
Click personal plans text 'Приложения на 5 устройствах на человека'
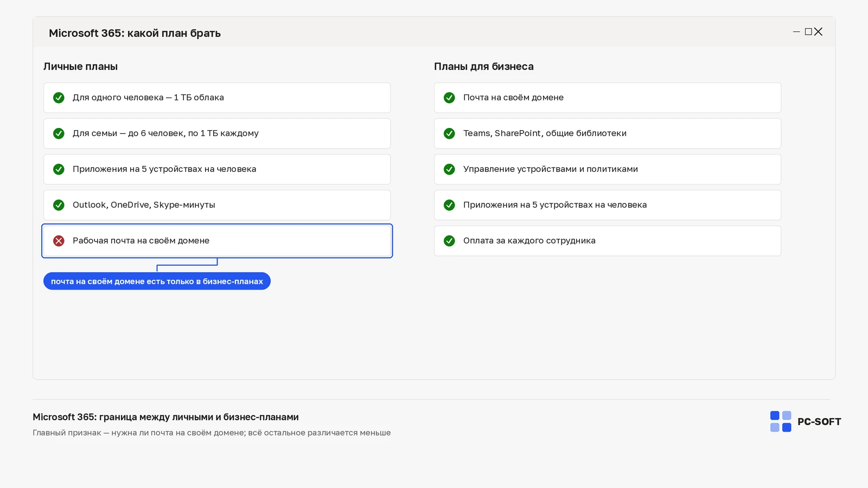(164, 169)
